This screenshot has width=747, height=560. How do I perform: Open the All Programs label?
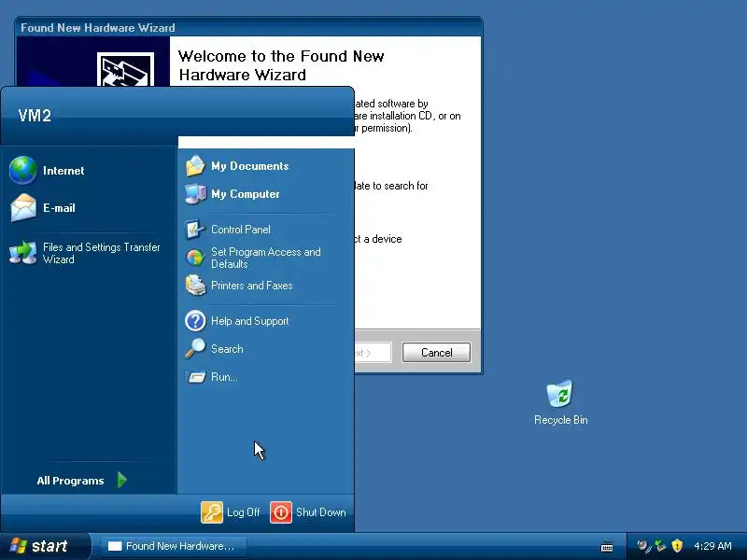[70, 481]
